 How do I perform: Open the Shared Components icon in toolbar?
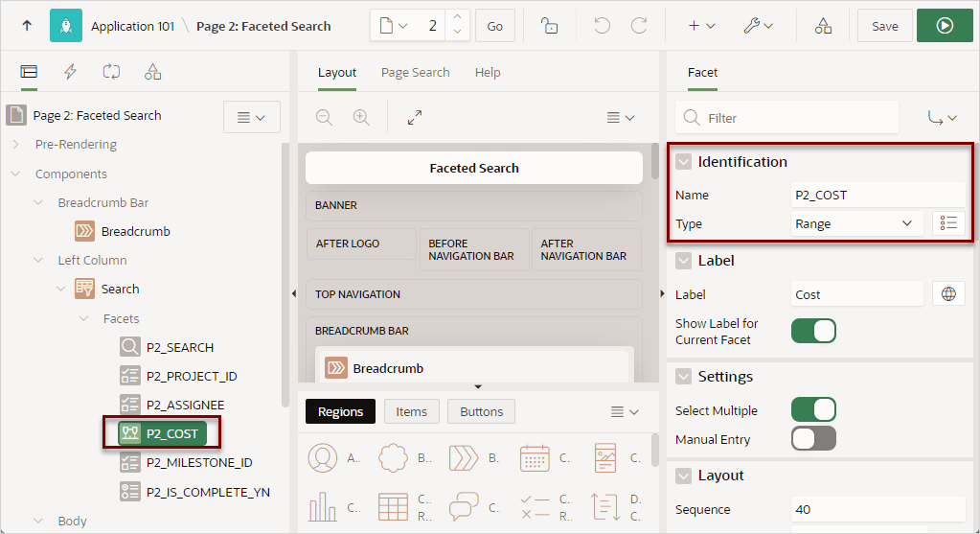pos(823,26)
